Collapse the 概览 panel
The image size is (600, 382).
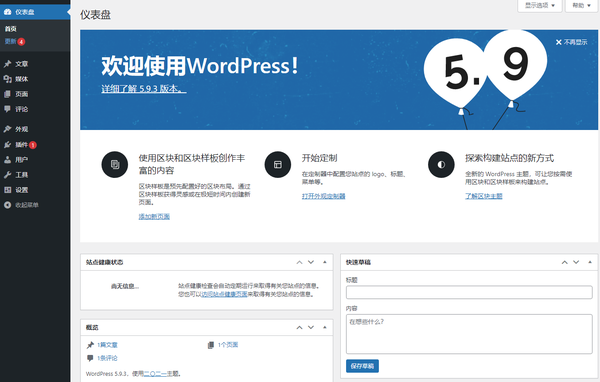click(324, 327)
